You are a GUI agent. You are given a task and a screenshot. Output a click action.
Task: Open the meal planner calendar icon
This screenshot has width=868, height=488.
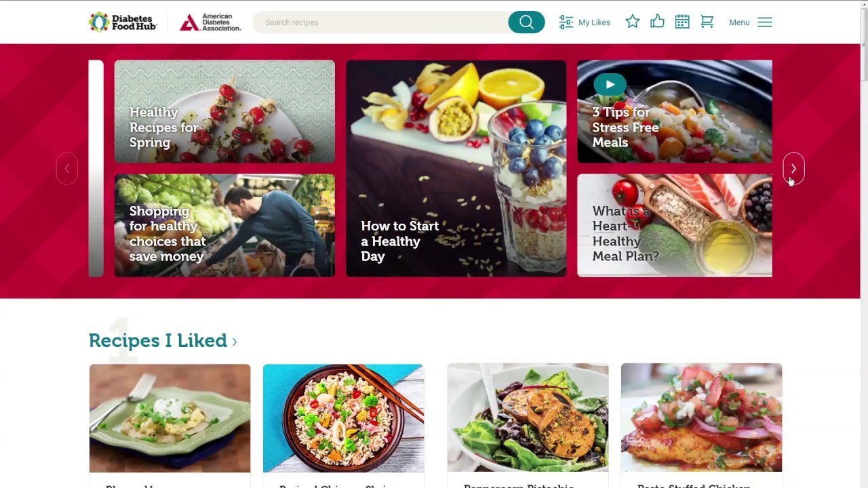(682, 22)
